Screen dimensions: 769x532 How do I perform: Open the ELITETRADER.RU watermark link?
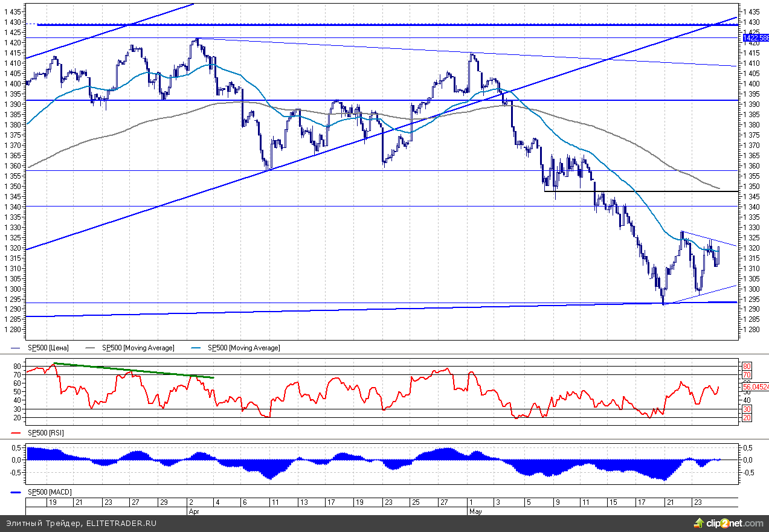121,523
